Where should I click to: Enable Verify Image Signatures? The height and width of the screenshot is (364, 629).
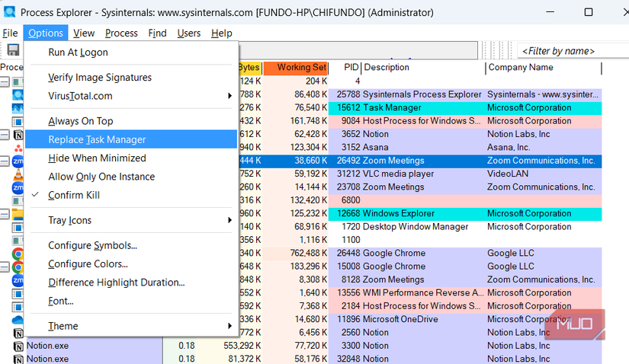coord(131,77)
